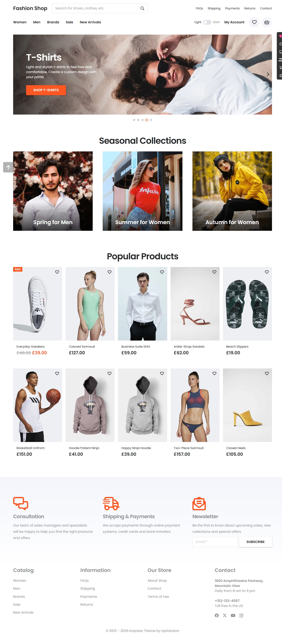
Task: Advance banner with the next arrow
Action: tap(268, 75)
